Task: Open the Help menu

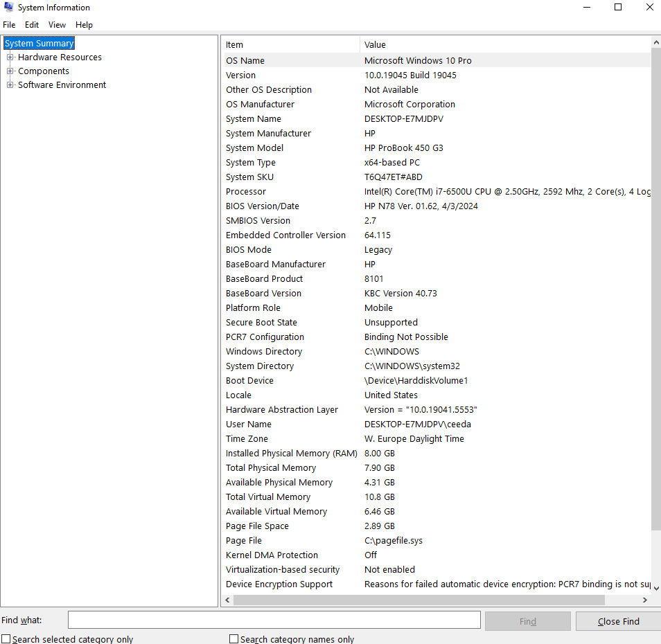Action: tap(84, 25)
